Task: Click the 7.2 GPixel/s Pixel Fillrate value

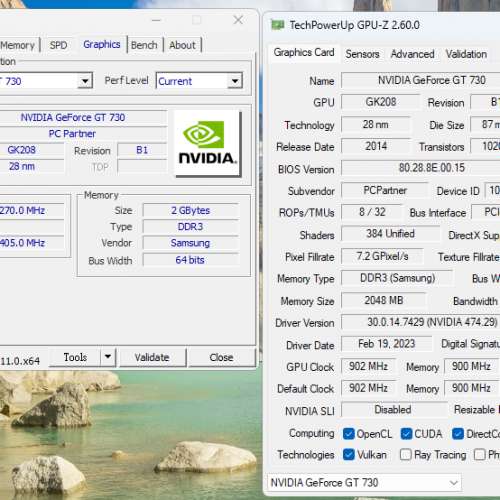Action: click(x=382, y=256)
